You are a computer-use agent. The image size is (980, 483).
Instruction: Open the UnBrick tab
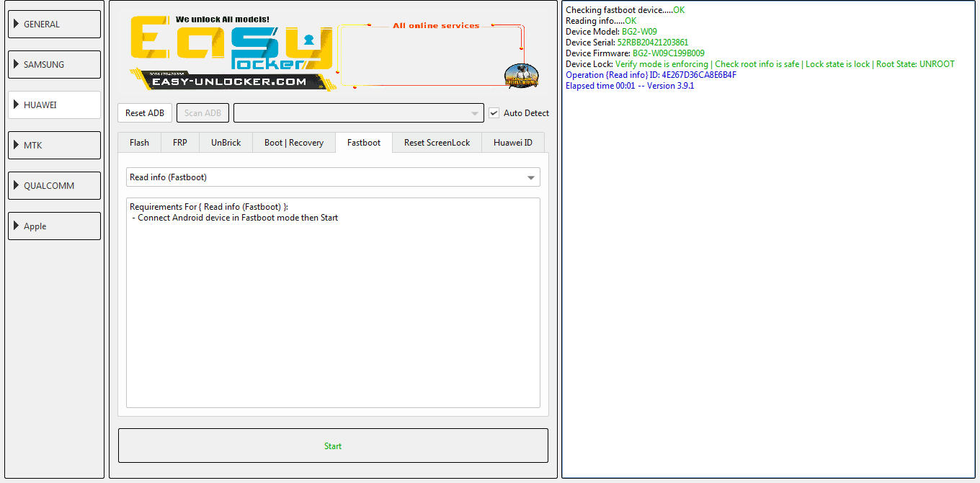(226, 142)
